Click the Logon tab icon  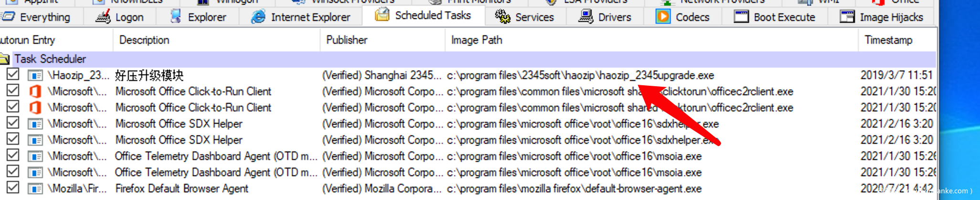click(103, 17)
